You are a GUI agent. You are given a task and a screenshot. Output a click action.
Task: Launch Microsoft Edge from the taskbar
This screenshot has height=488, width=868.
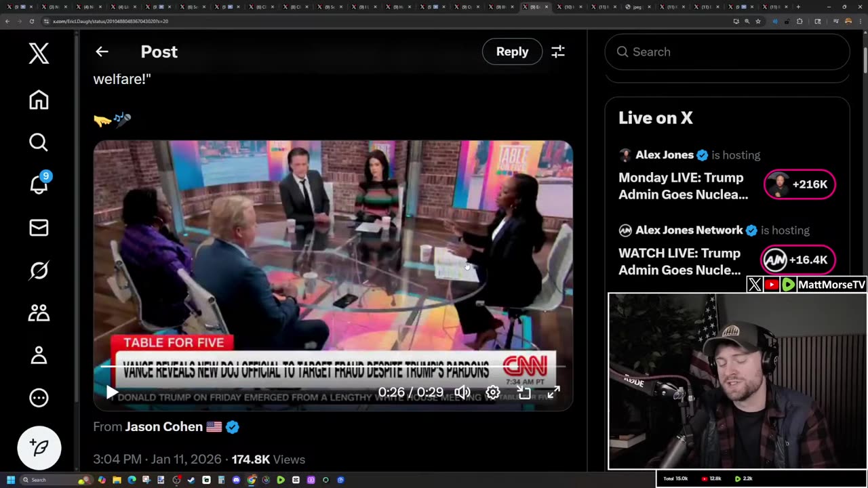(132, 480)
